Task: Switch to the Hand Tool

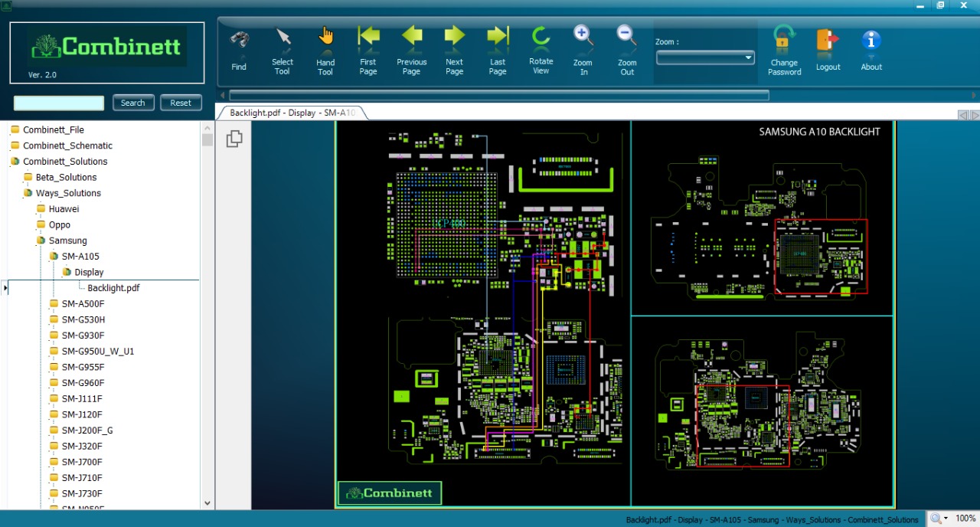Action: [x=325, y=51]
